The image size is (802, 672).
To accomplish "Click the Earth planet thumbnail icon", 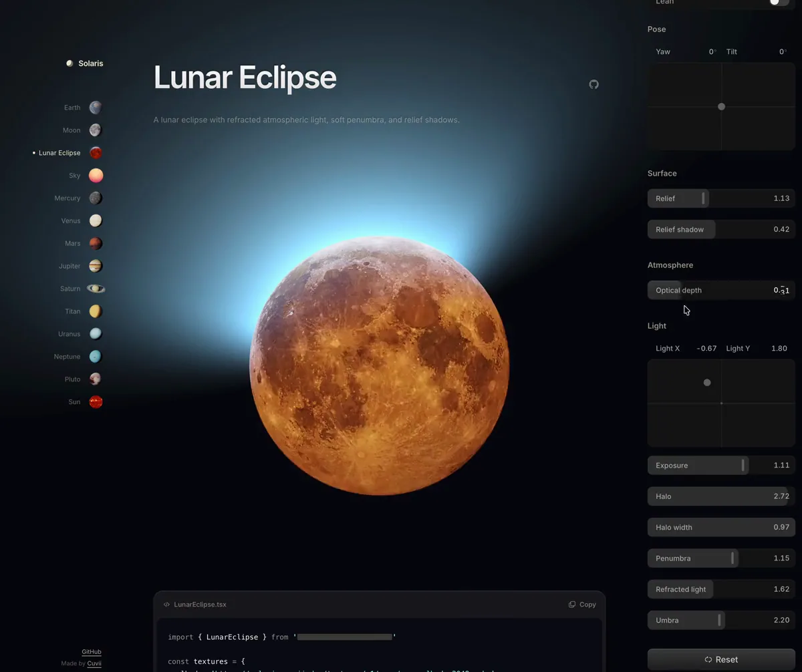I will [96, 108].
